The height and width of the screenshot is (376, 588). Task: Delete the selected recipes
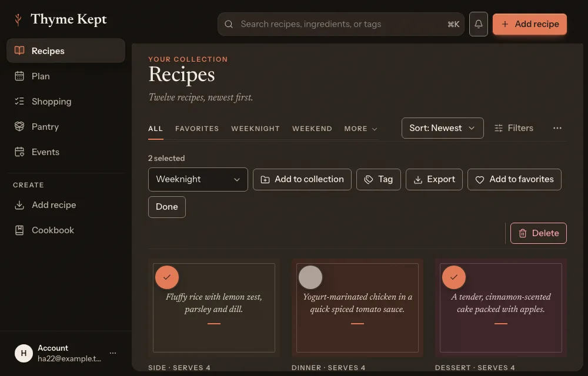click(539, 233)
